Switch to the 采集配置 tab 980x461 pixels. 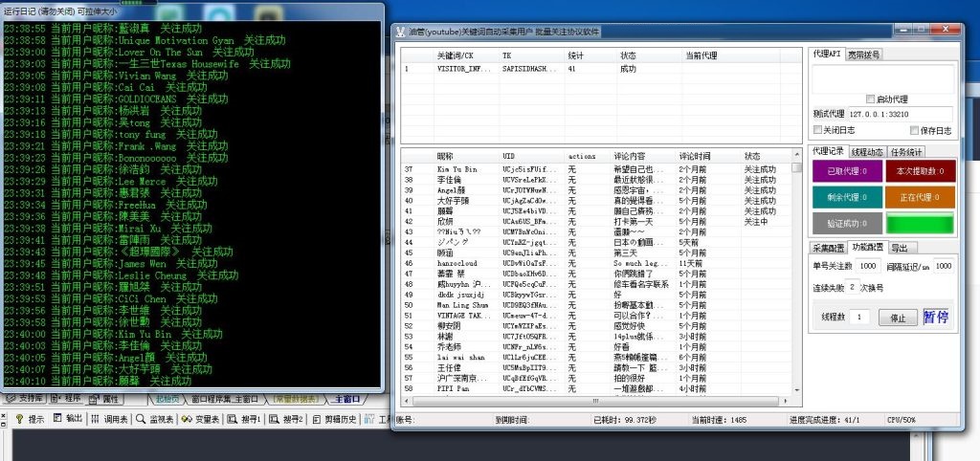click(827, 248)
